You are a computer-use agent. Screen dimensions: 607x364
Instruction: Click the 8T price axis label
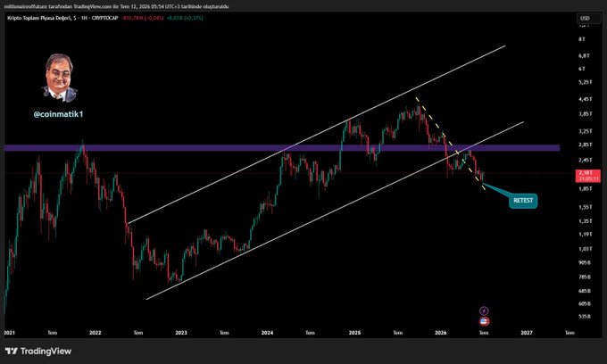(x=582, y=39)
